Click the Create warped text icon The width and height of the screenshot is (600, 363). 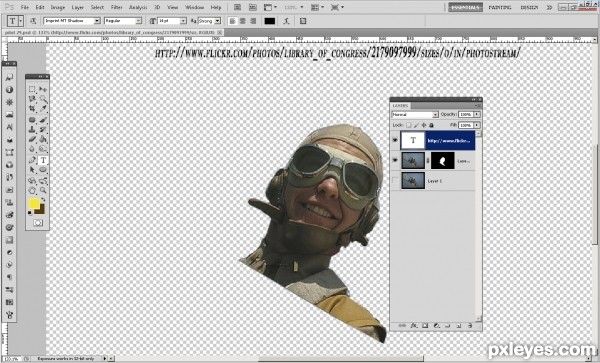286,21
